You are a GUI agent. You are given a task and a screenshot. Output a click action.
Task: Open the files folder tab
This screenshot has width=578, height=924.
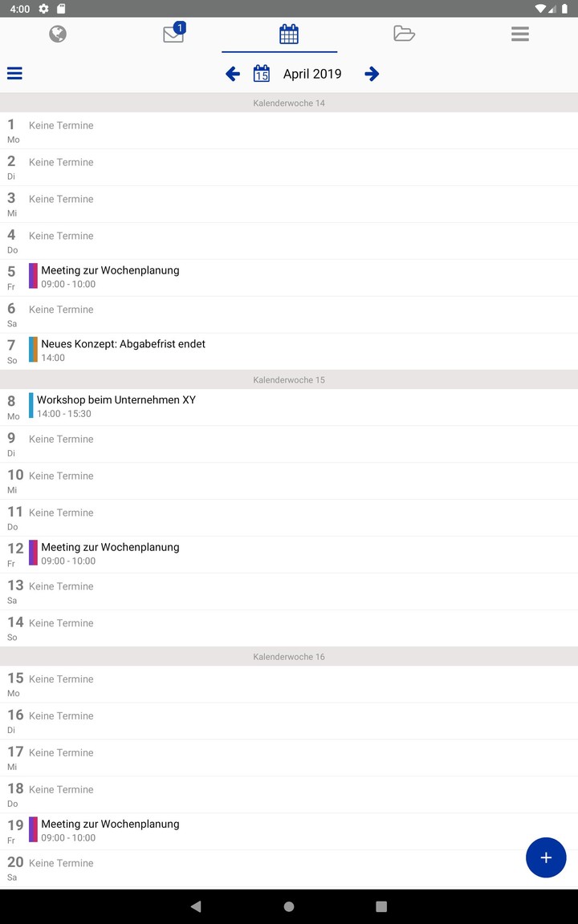(404, 34)
